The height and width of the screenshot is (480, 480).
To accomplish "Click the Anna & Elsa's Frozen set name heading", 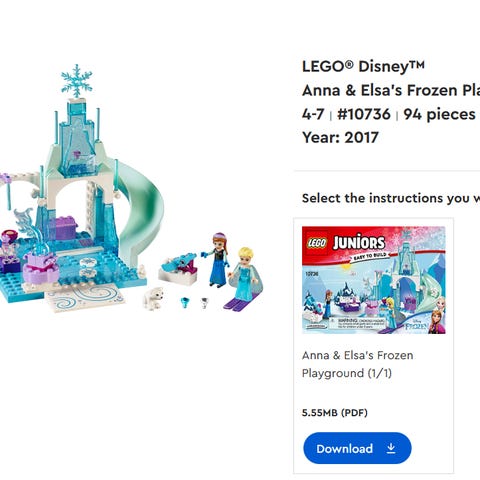I will tap(391, 90).
